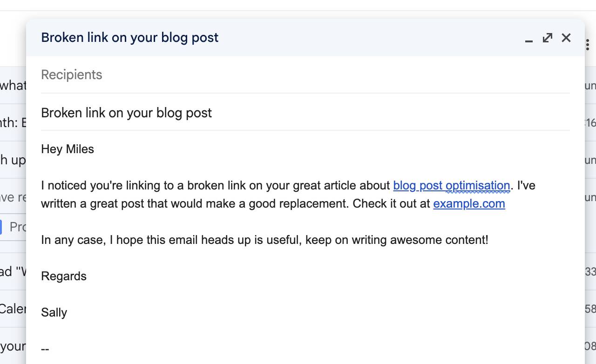The width and height of the screenshot is (596, 364).
Task: Place cursor on the 'Hey Miles' line
Action: click(68, 149)
